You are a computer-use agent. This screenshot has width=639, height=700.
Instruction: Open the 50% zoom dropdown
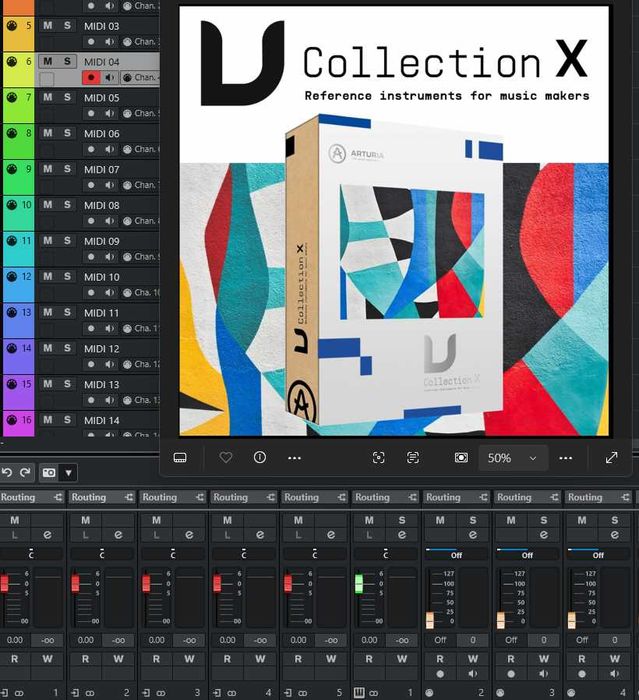pyautogui.click(x=514, y=458)
